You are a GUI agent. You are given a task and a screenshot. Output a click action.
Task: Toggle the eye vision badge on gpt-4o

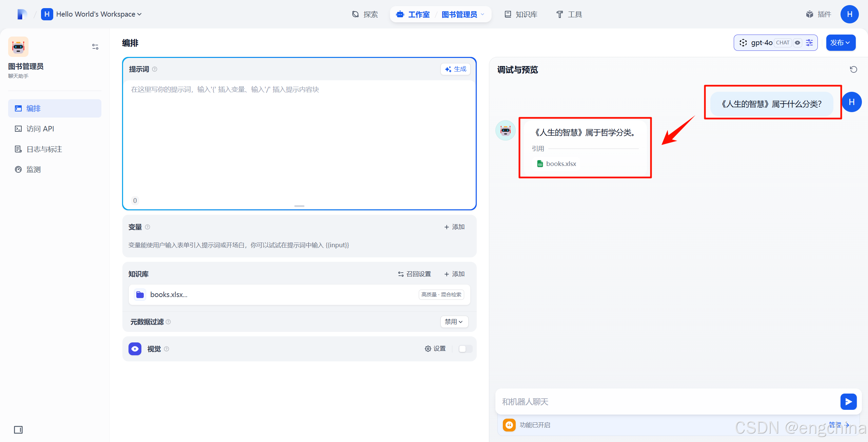pos(797,43)
